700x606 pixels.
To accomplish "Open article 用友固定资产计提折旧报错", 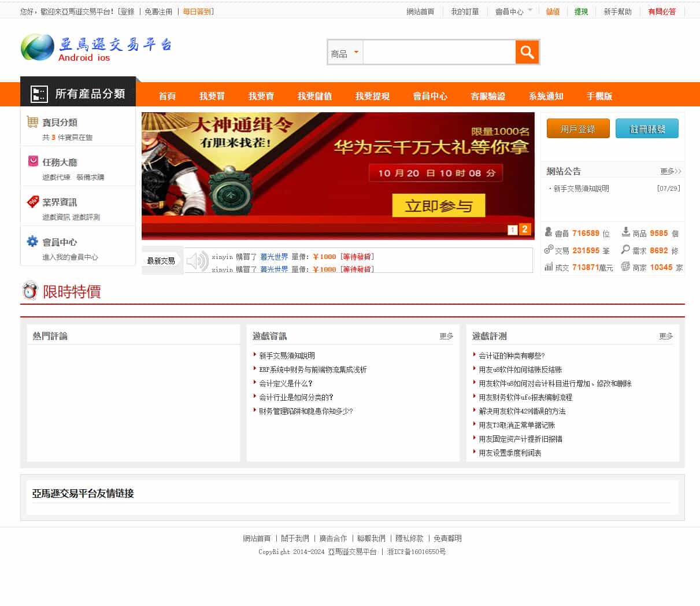I will pyautogui.click(x=520, y=439).
